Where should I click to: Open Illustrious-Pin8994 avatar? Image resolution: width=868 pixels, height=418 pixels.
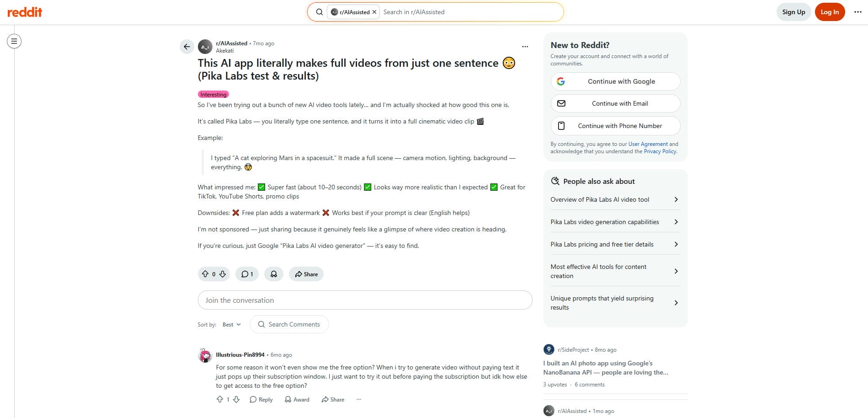(x=205, y=355)
